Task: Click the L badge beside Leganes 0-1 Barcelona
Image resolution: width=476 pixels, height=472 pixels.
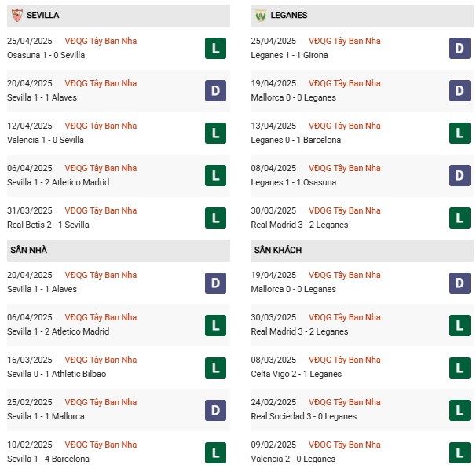Action: 460,134
